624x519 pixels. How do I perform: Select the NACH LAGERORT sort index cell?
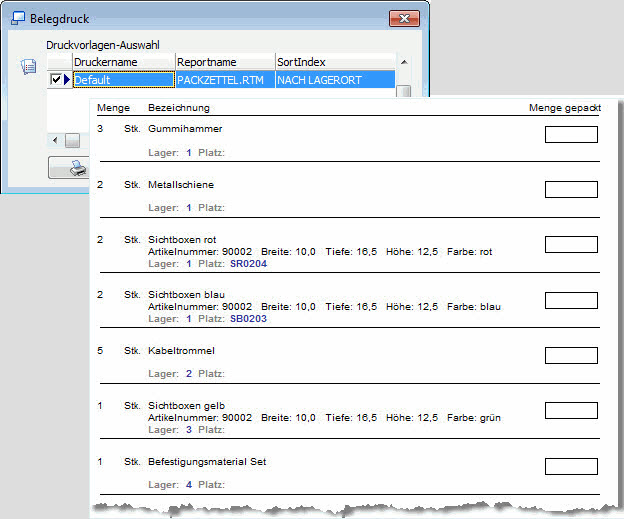tap(334, 79)
